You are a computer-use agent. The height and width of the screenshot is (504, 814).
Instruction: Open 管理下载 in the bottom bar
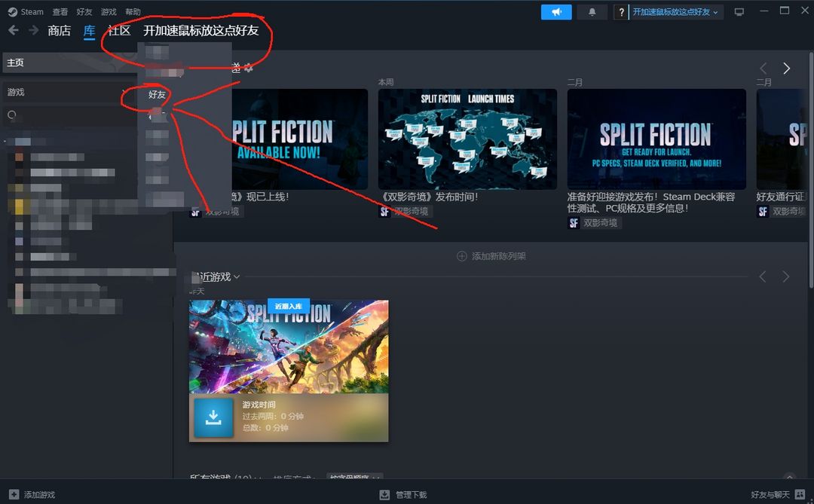pos(403,495)
